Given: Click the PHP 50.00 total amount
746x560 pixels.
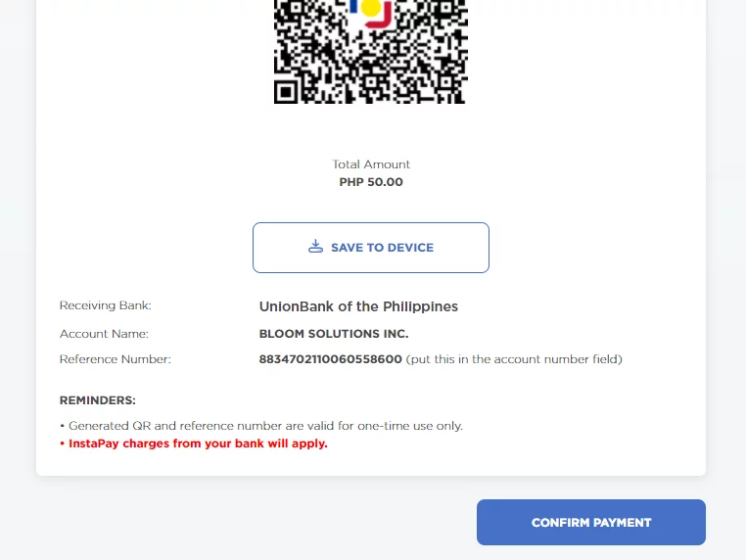Looking at the screenshot, I should click(371, 182).
